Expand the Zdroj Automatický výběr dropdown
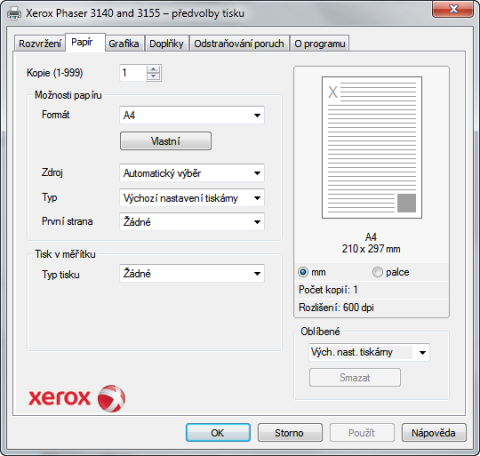 pos(192,173)
